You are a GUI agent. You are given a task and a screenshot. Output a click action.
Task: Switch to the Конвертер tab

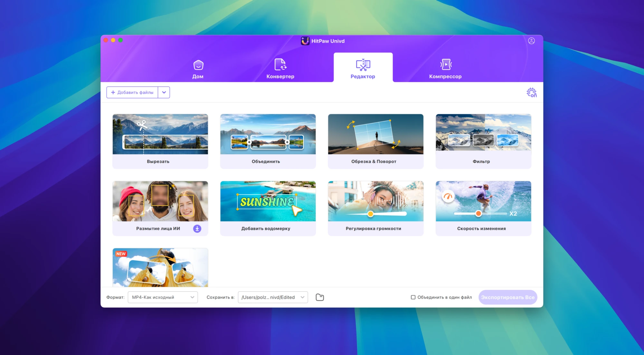point(280,69)
